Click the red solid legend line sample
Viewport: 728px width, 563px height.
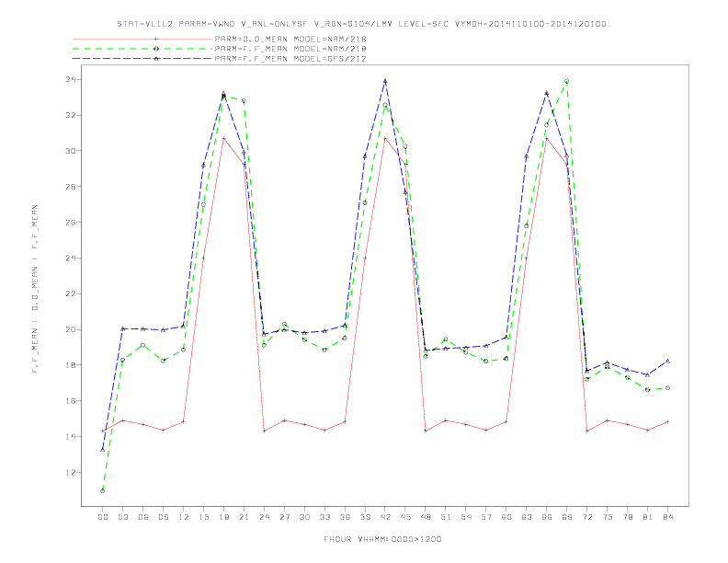tap(142, 39)
